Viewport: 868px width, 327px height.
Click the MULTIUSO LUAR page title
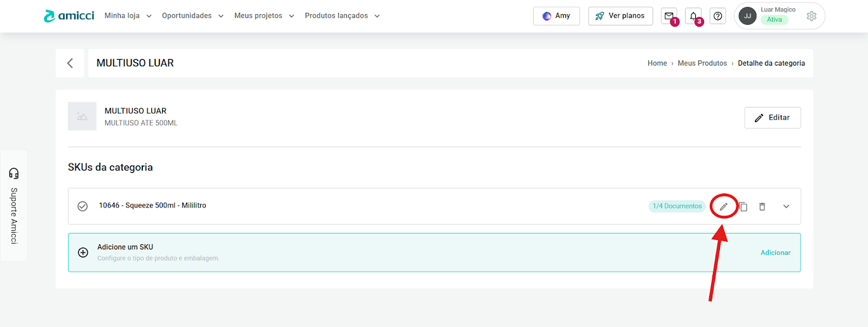[x=135, y=63]
